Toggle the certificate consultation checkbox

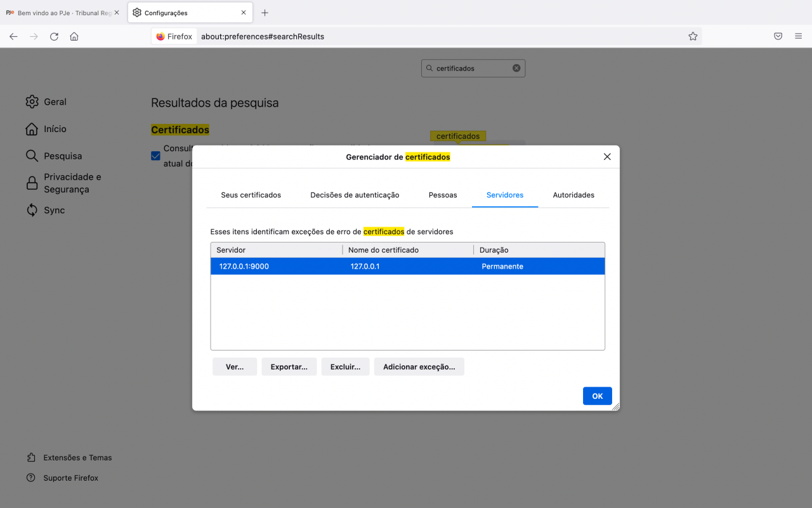[x=155, y=156]
